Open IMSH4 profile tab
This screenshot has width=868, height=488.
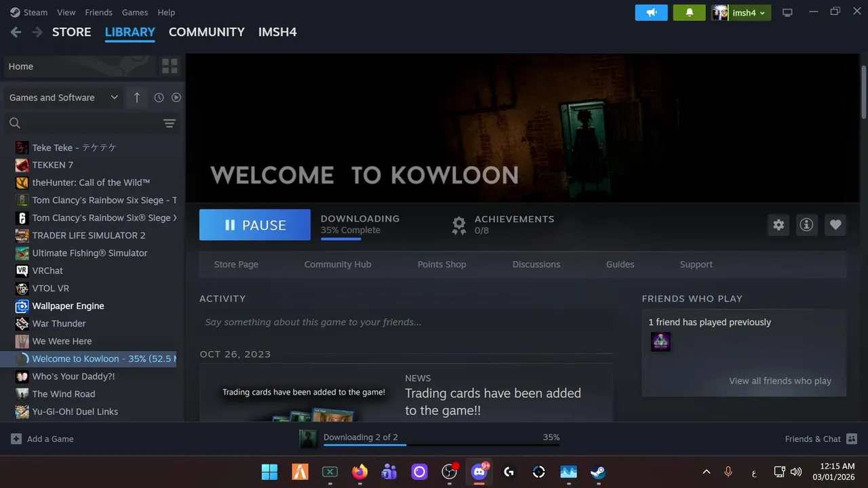click(277, 32)
